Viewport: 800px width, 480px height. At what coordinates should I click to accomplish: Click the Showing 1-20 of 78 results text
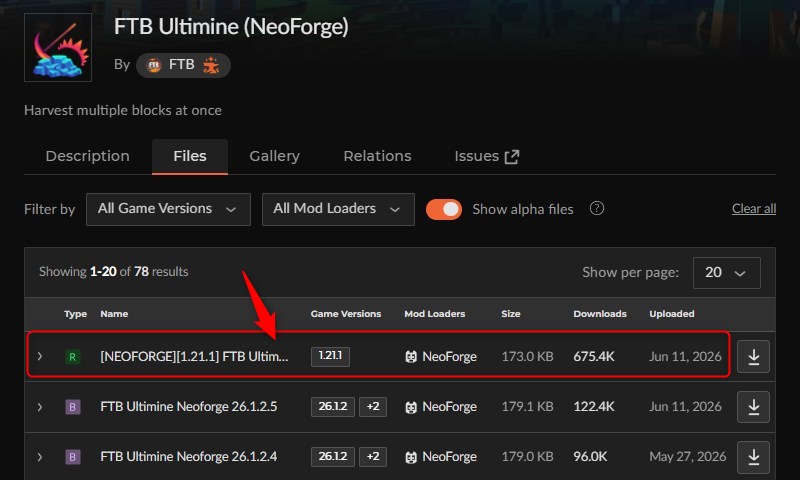(114, 271)
